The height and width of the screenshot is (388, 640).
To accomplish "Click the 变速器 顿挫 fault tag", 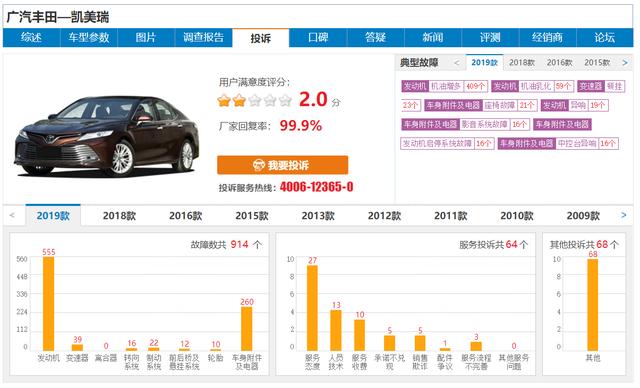I will 601,86.
